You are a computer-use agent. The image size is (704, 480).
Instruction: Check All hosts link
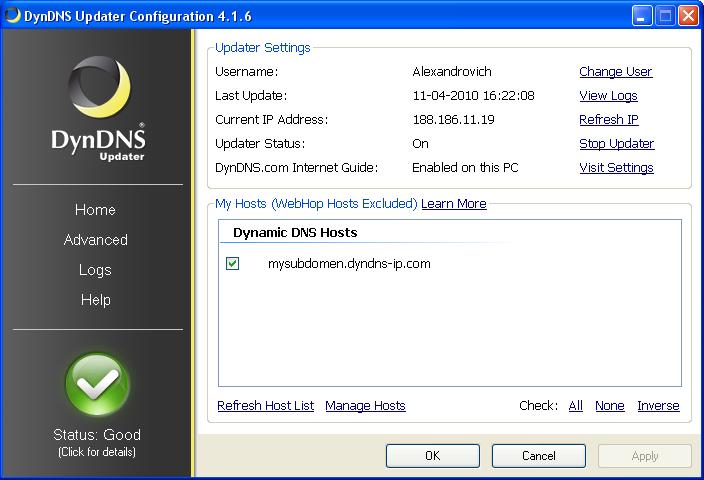click(x=576, y=406)
